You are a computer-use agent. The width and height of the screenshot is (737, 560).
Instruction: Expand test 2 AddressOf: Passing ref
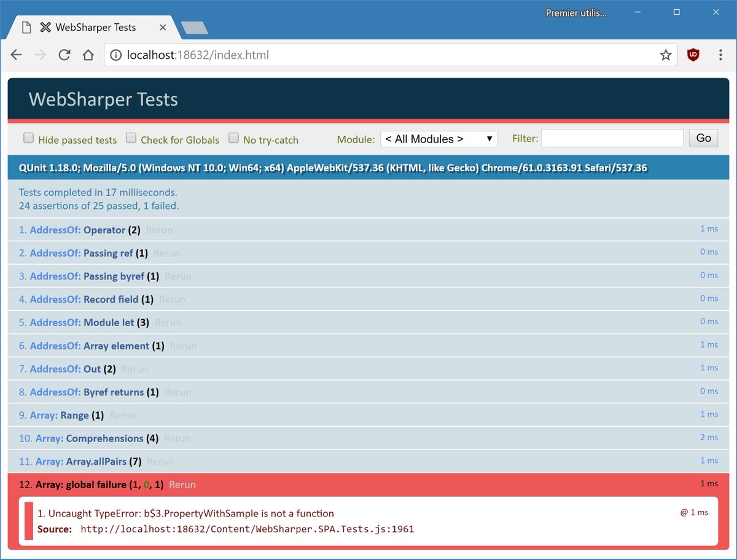click(x=84, y=253)
